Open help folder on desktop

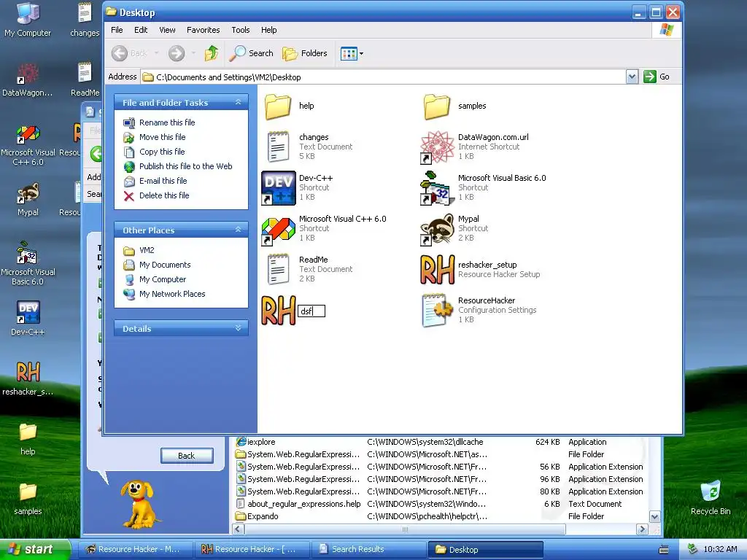pos(28,438)
